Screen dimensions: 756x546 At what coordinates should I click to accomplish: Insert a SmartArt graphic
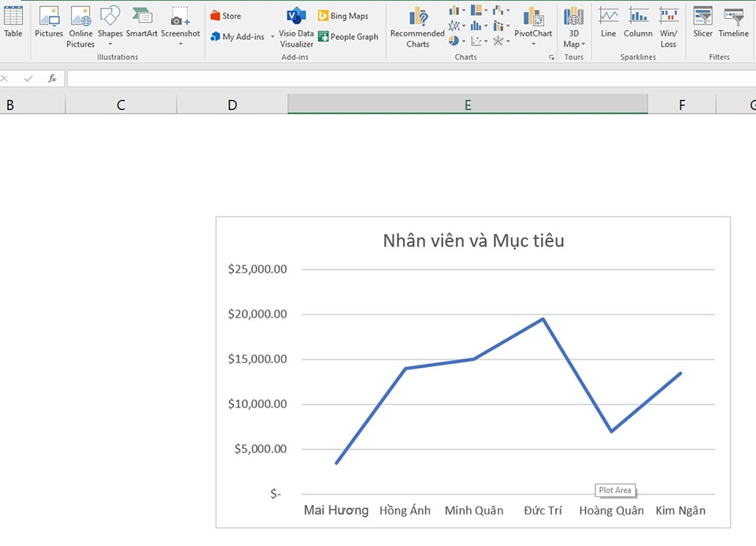142,22
